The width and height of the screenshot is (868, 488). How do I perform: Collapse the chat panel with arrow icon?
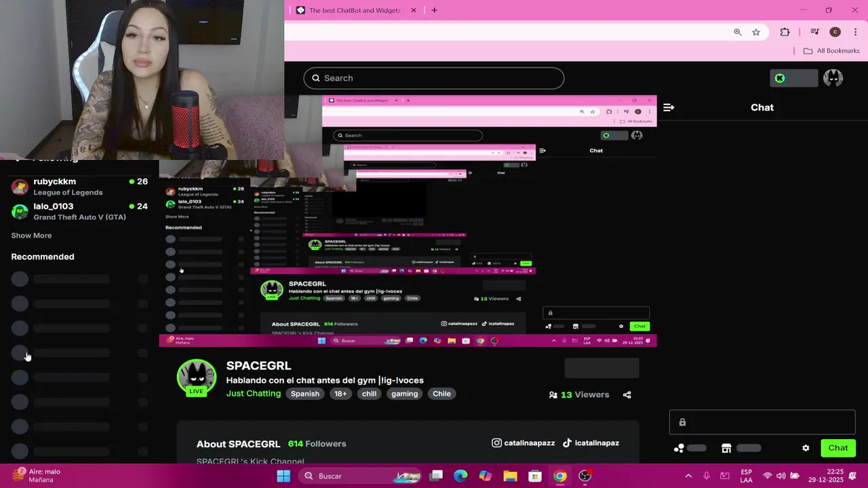tap(669, 107)
